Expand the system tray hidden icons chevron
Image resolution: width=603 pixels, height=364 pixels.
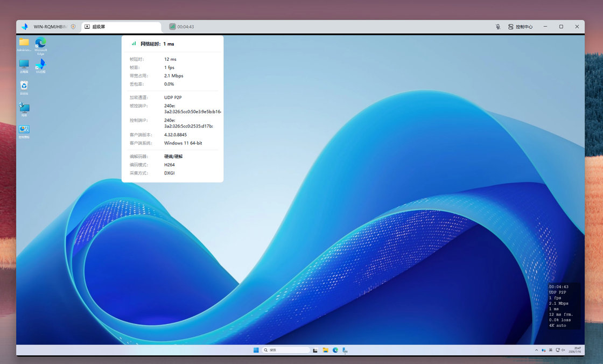click(536, 350)
